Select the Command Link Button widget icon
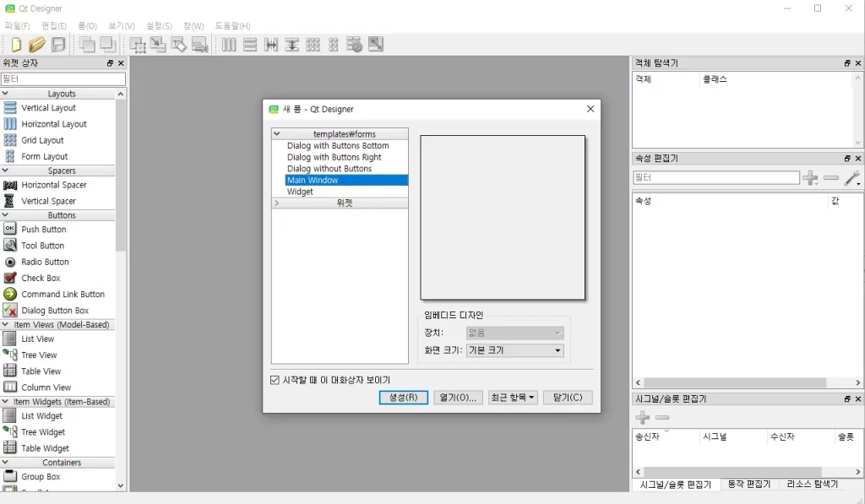 click(x=10, y=294)
